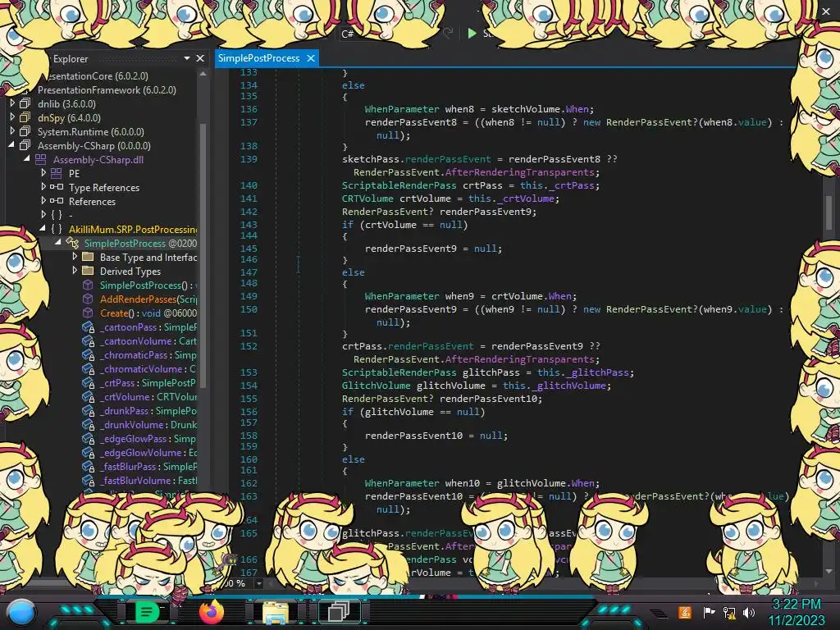The image size is (840, 630).
Task: Click the System.Runtime assembly icon
Action: point(25,130)
